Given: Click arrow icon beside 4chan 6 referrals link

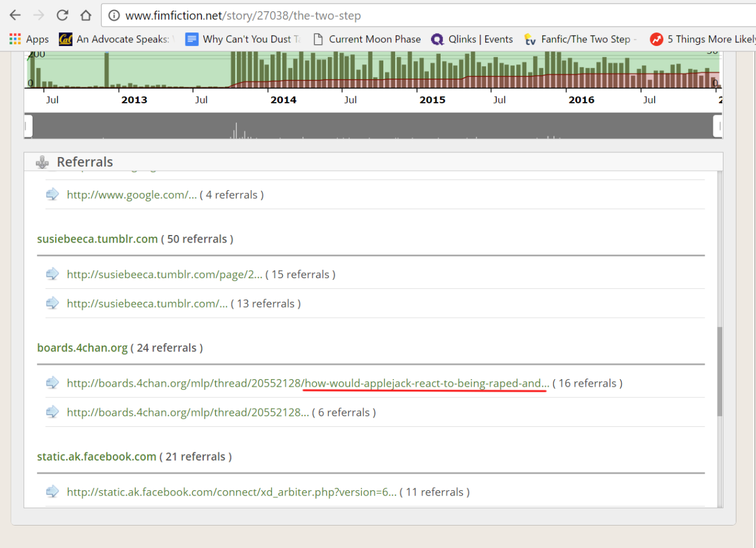Looking at the screenshot, I should point(53,412).
